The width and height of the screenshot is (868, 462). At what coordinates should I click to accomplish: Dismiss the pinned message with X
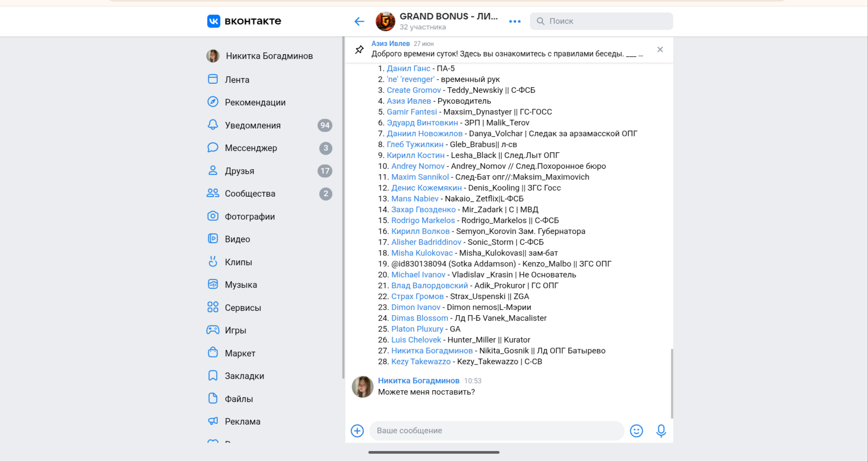(x=660, y=49)
